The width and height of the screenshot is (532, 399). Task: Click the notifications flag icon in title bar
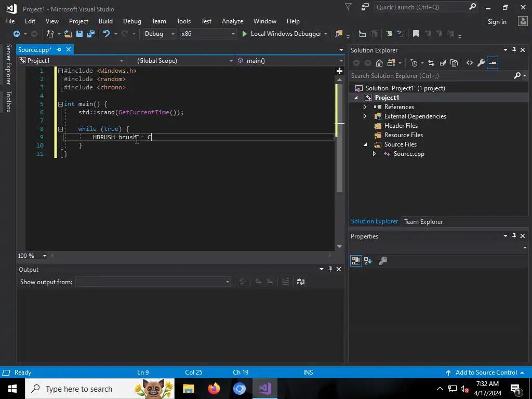coord(349,7)
